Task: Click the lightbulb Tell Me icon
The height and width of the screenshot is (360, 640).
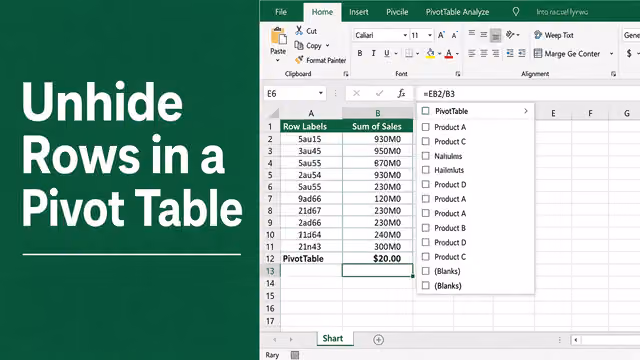Action: (516, 12)
